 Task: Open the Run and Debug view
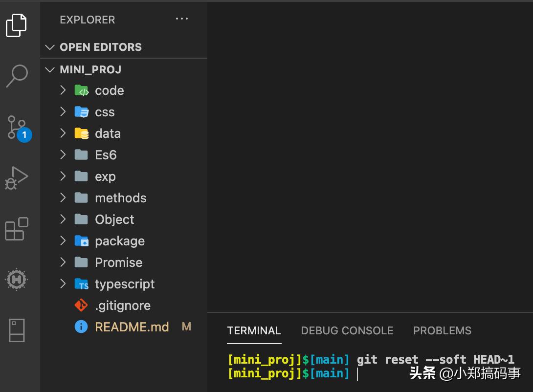[x=16, y=178]
